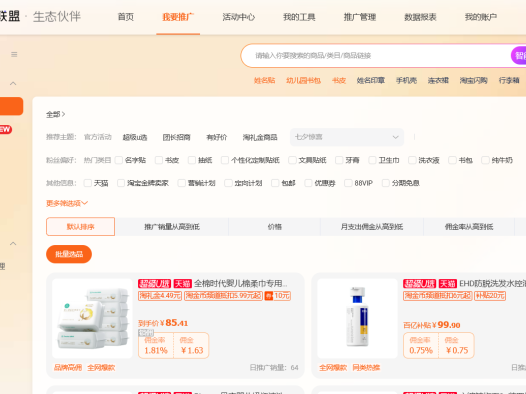Switch to 数据报表 tab

pyautogui.click(x=420, y=17)
